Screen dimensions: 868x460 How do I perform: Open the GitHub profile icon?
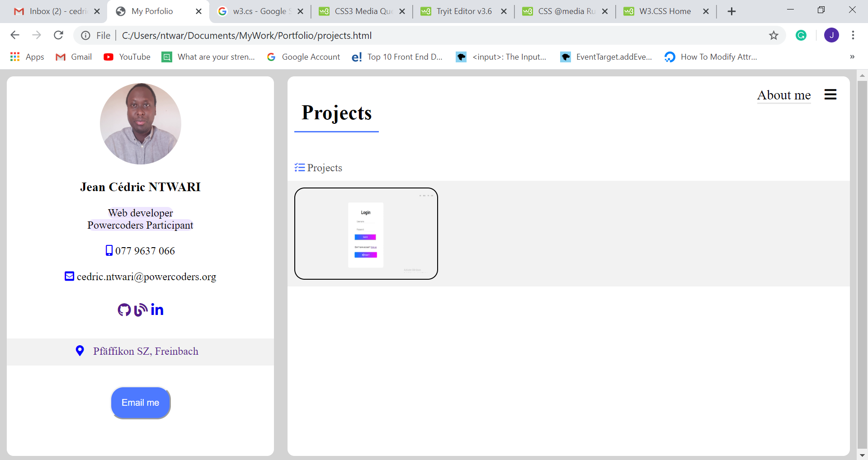click(124, 310)
